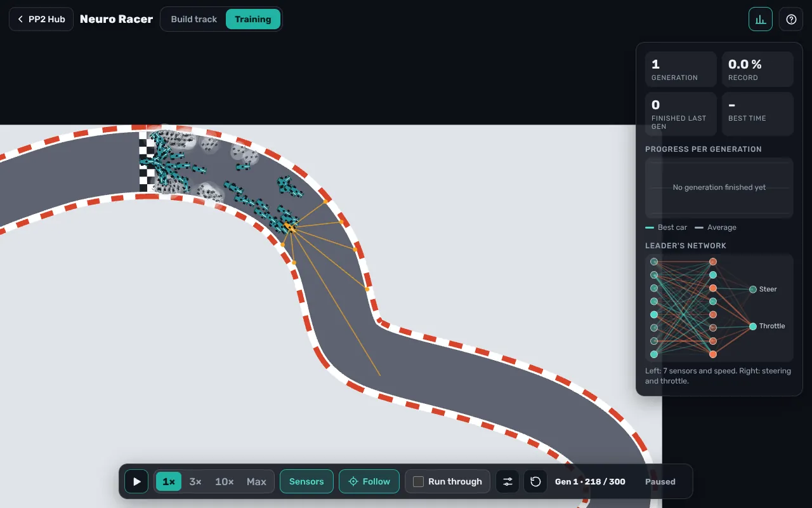
Task: Click the leading orange car
Action: point(289,227)
